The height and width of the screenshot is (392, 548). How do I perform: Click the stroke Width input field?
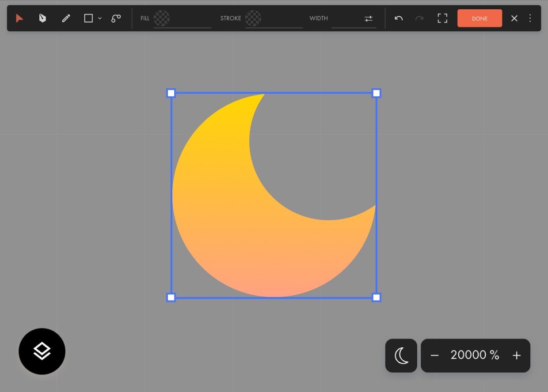[346, 18]
